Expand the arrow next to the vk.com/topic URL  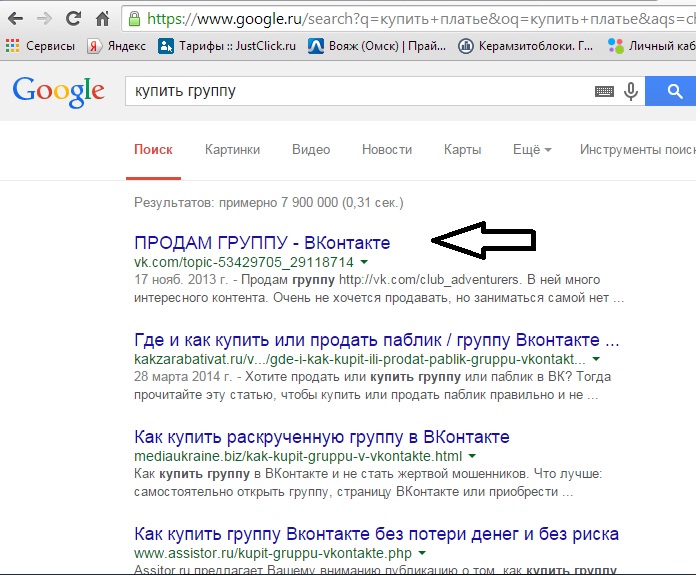tap(364, 262)
